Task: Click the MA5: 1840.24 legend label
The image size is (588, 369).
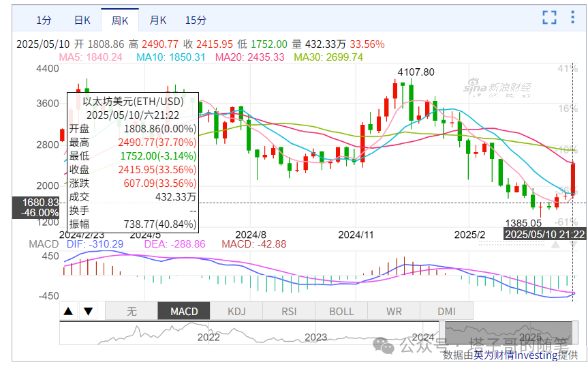Action: (x=91, y=57)
